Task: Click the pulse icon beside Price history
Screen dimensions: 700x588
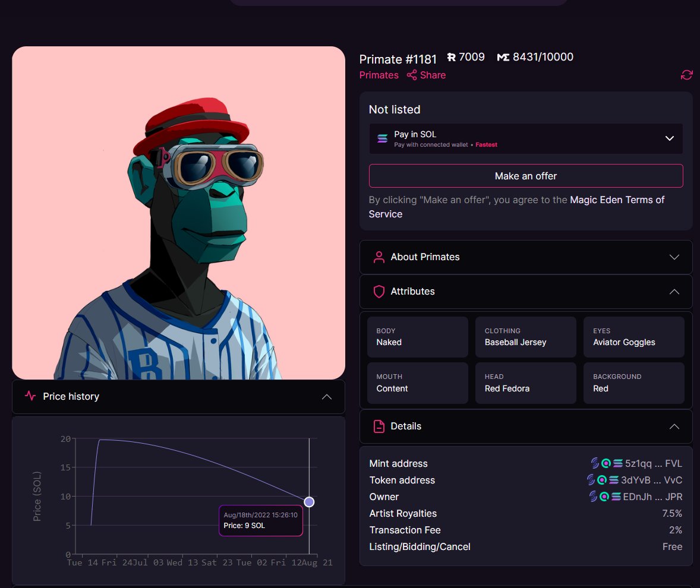Action: point(30,396)
